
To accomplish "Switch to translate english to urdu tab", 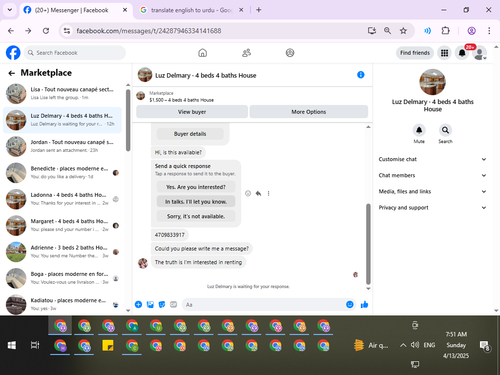I will (x=191, y=10).
